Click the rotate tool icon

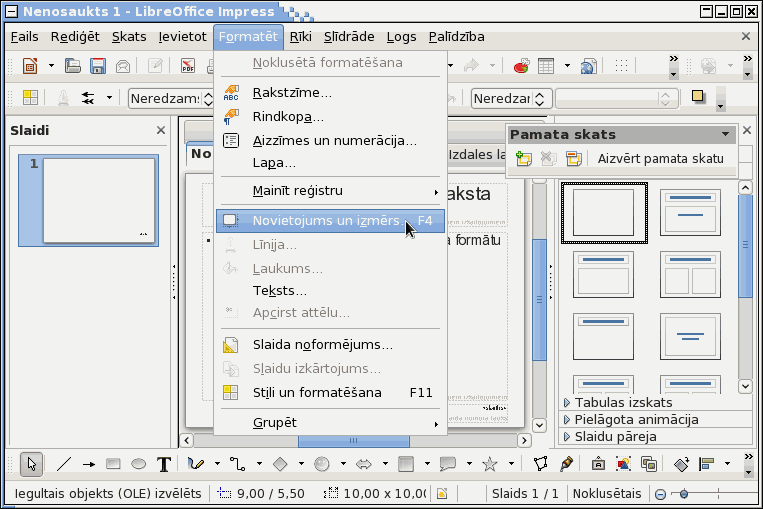681,464
